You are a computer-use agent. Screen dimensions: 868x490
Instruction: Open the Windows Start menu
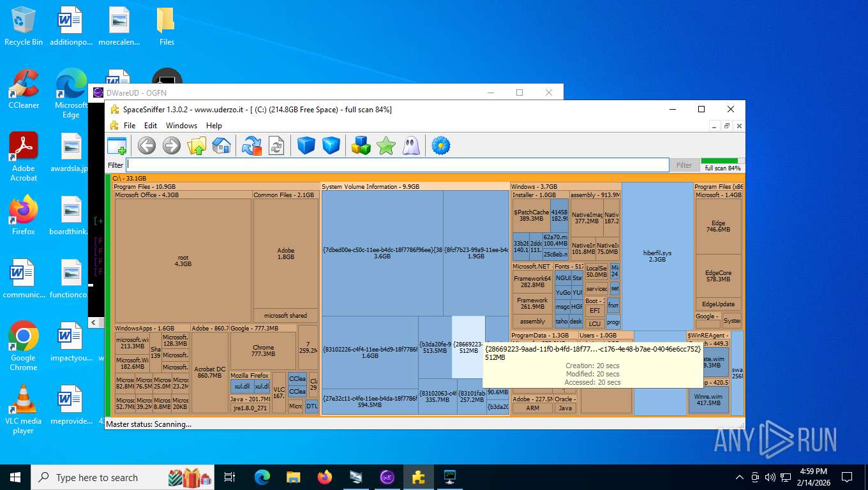click(x=15, y=477)
